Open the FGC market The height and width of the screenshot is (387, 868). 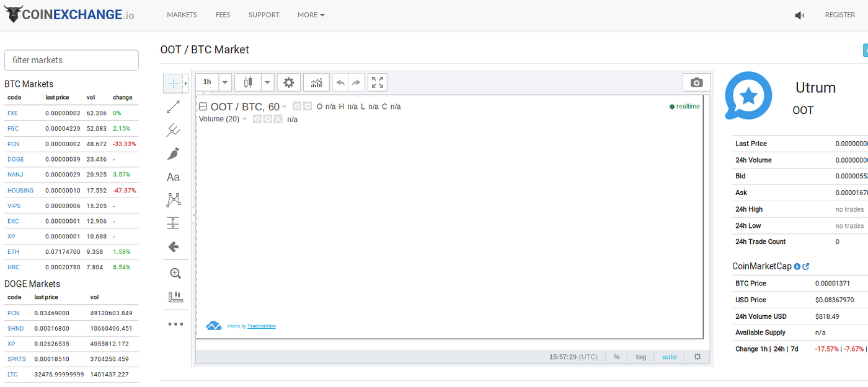[x=13, y=128]
